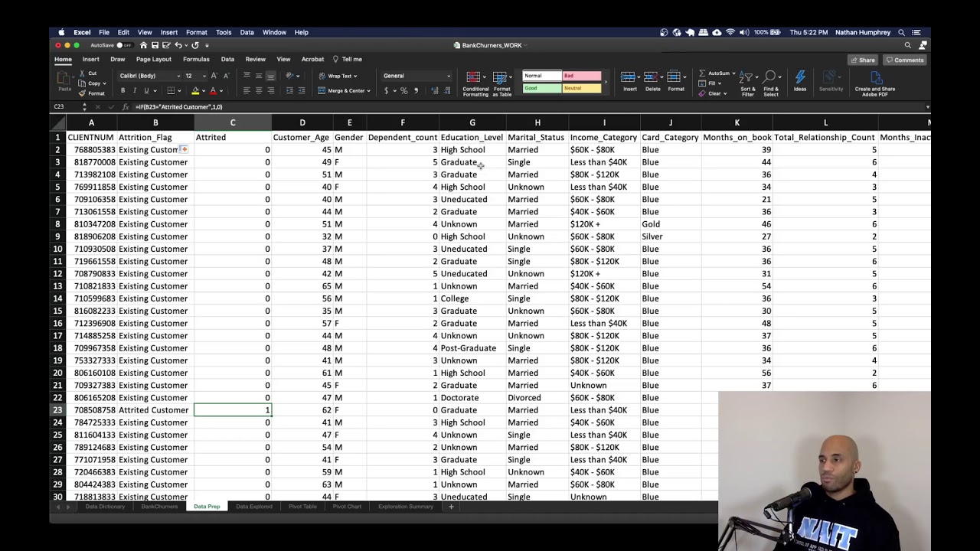Decrease the font size

tap(225, 76)
